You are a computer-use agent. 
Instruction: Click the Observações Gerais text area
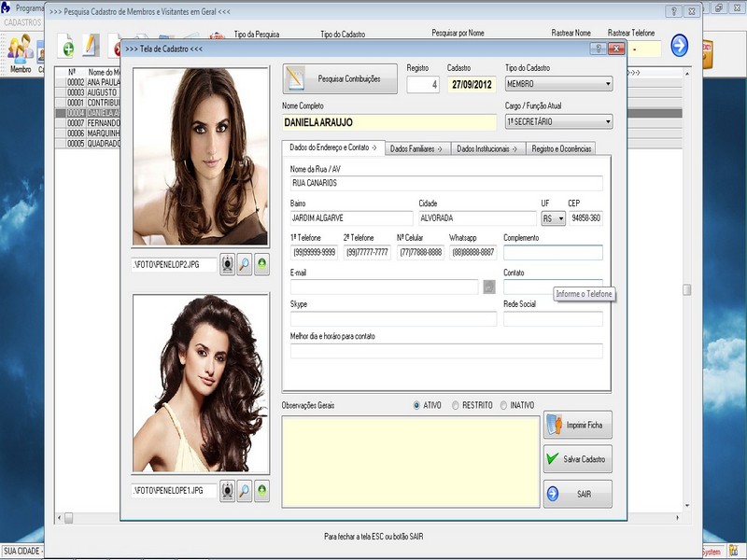tap(411, 462)
